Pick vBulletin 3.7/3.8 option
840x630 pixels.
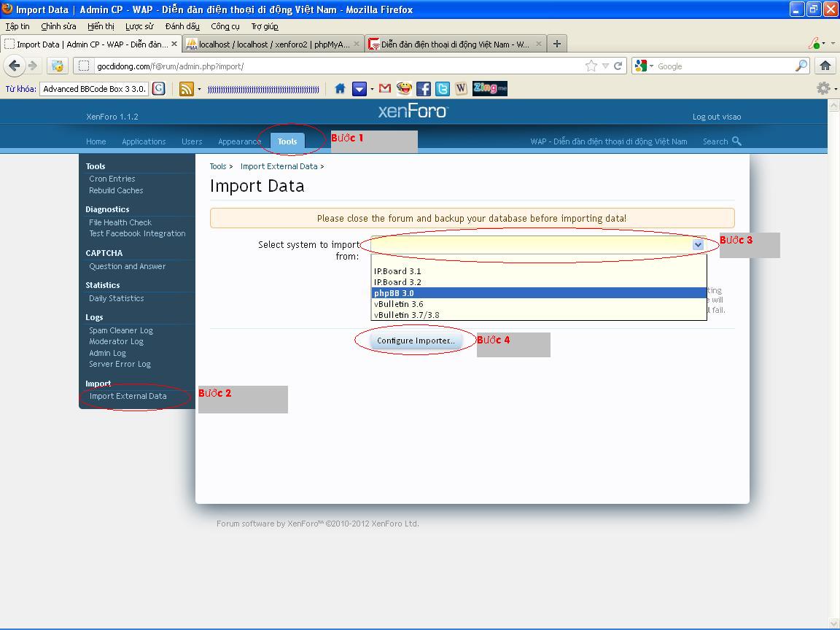(539, 315)
